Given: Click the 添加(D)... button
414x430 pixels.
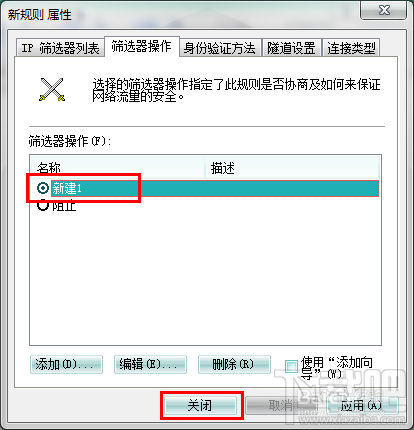Looking at the screenshot, I should pyautogui.click(x=66, y=364).
